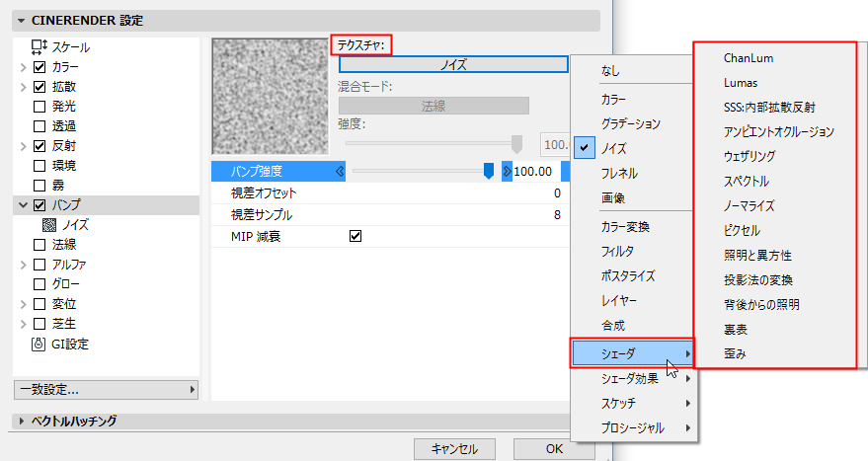Click the OK button

click(x=554, y=449)
